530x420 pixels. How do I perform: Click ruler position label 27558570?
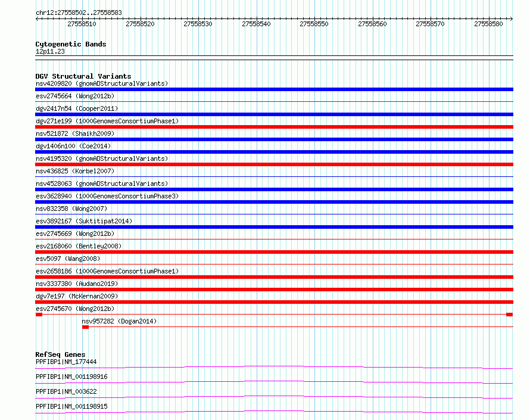(x=430, y=24)
